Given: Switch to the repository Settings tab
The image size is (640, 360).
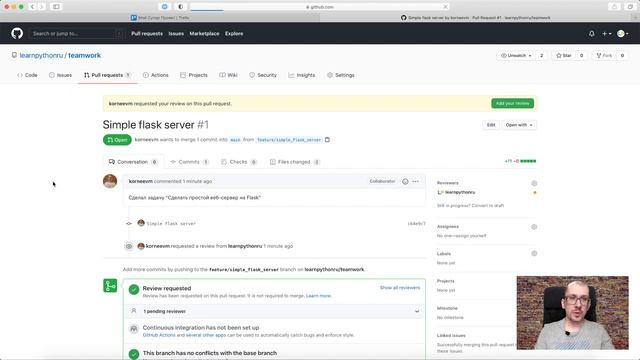Looking at the screenshot, I should [341, 75].
